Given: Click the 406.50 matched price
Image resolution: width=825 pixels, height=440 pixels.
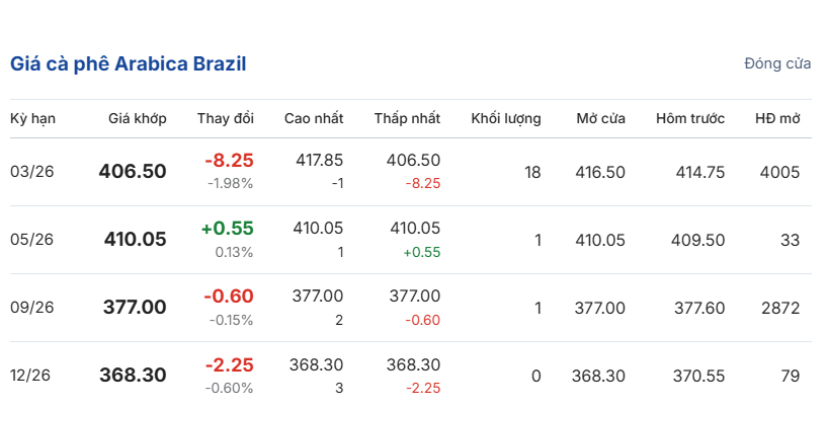Looking at the screenshot, I should 132,172.
